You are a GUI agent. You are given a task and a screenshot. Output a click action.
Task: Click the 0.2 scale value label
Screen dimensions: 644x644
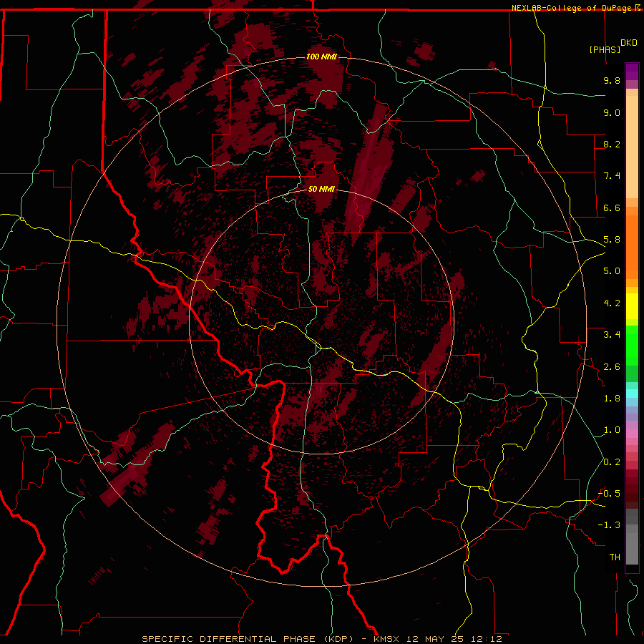tap(612, 462)
